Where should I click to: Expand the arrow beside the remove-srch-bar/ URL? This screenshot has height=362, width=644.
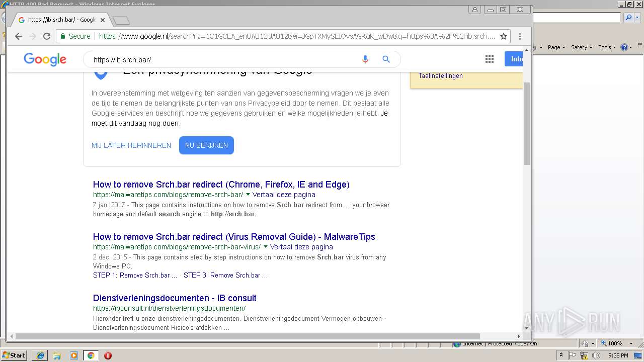[248, 195]
